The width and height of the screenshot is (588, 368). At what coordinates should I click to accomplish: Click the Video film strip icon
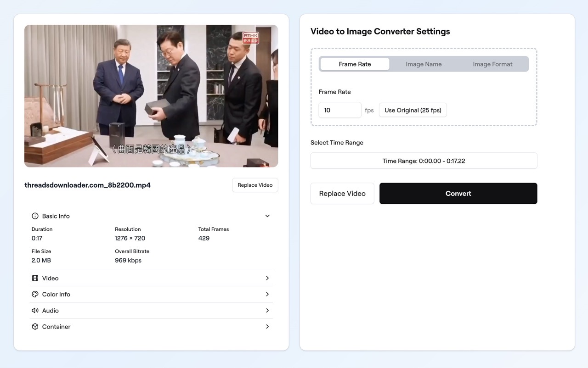35,278
